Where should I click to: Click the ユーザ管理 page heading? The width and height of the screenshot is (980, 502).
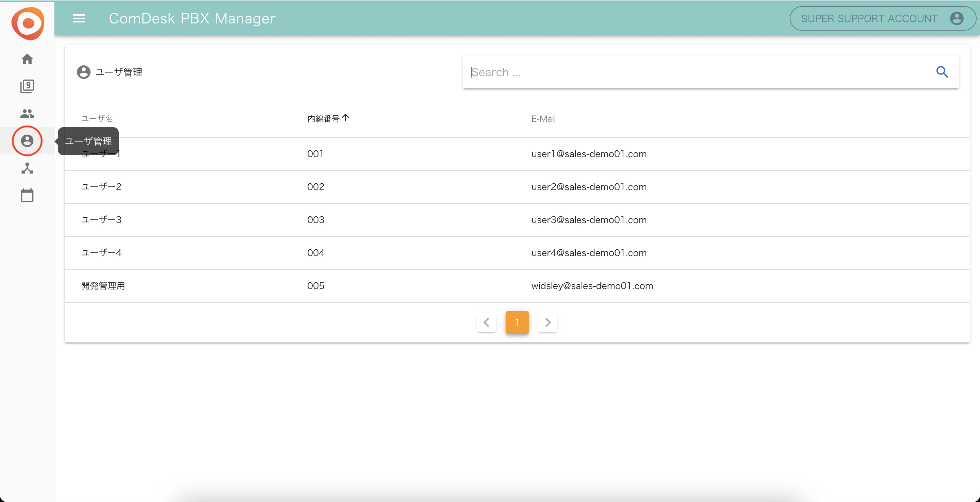(x=119, y=72)
